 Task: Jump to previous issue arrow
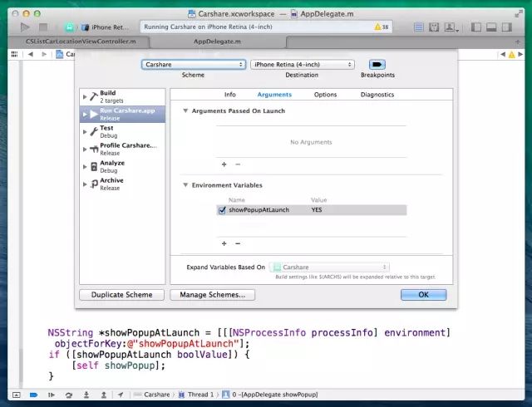click(503, 54)
